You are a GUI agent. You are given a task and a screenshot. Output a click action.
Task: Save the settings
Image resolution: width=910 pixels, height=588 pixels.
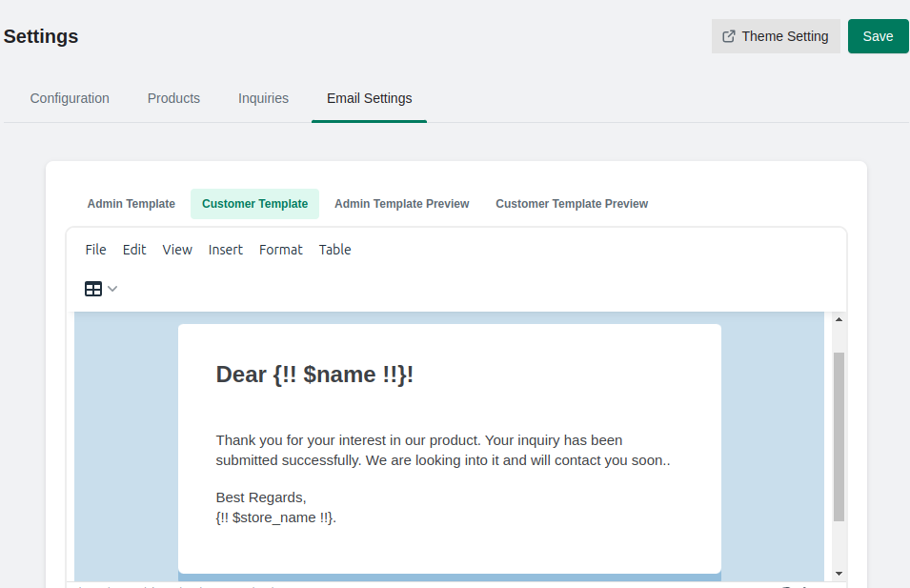click(x=878, y=36)
